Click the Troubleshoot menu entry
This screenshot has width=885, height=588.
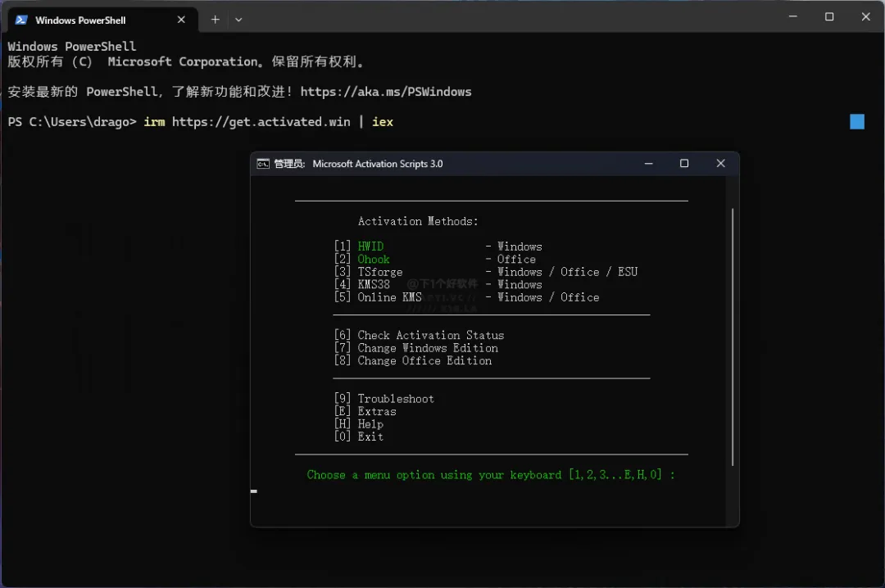(x=396, y=399)
